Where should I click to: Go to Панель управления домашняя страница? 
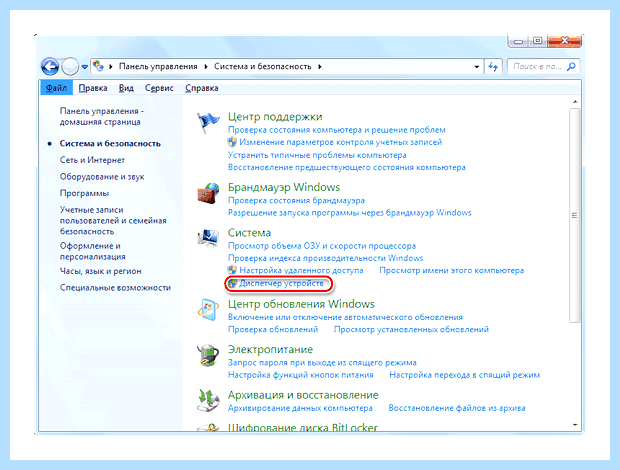pyautogui.click(x=102, y=116)
